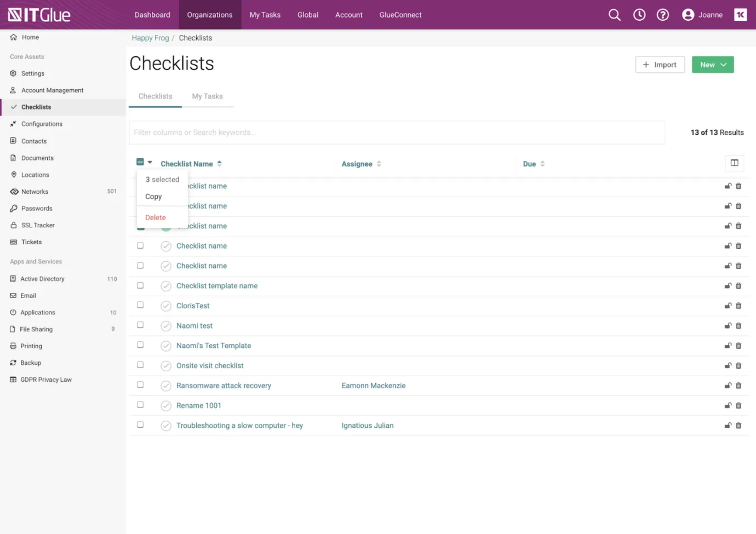Choose Delete from bulk actions menu

[156, 217]
